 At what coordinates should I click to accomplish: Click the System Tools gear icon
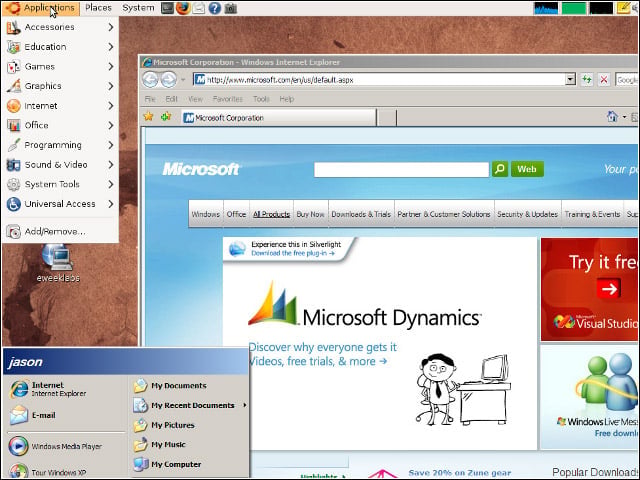point(13,184)
